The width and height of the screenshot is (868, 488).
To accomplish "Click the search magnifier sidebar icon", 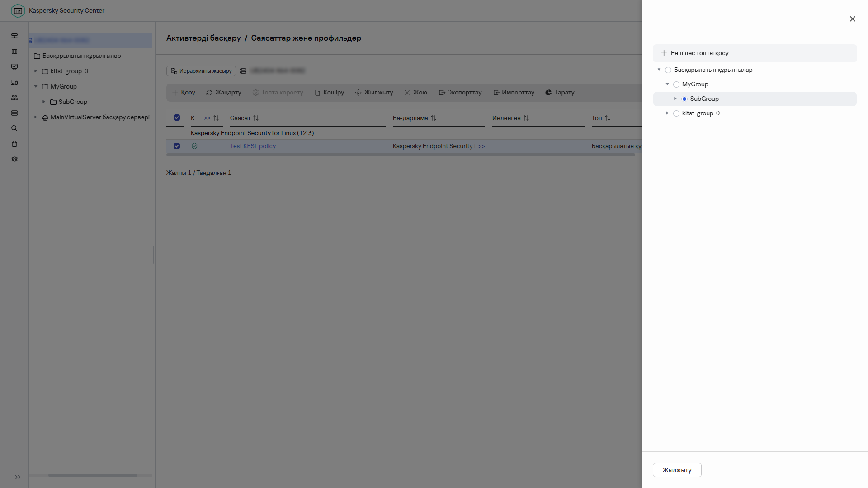I will click(14, 128).
